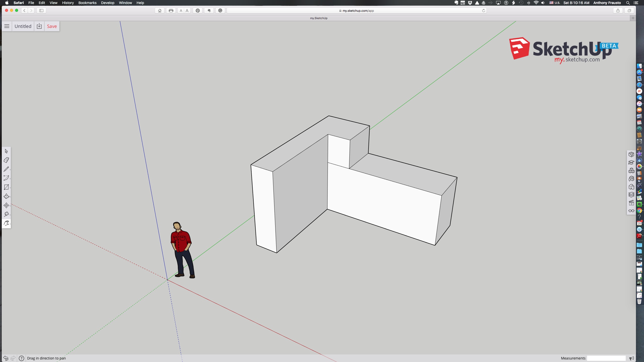Viewport: 644px width, 362px height.
Task: Click the Untitled document name
Action: [23, 26]
